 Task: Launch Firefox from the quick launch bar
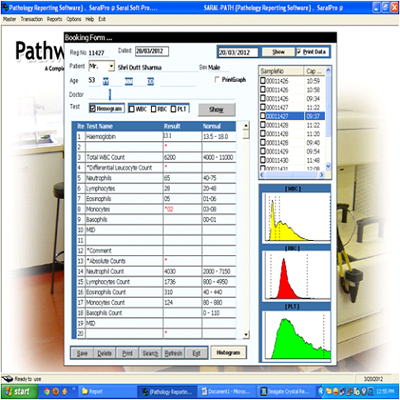pyautogui.click(x=56, y=391)
